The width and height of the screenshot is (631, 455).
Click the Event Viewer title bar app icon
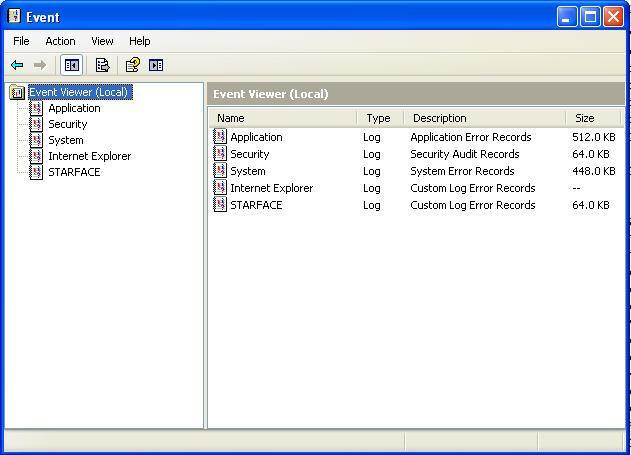14,16
